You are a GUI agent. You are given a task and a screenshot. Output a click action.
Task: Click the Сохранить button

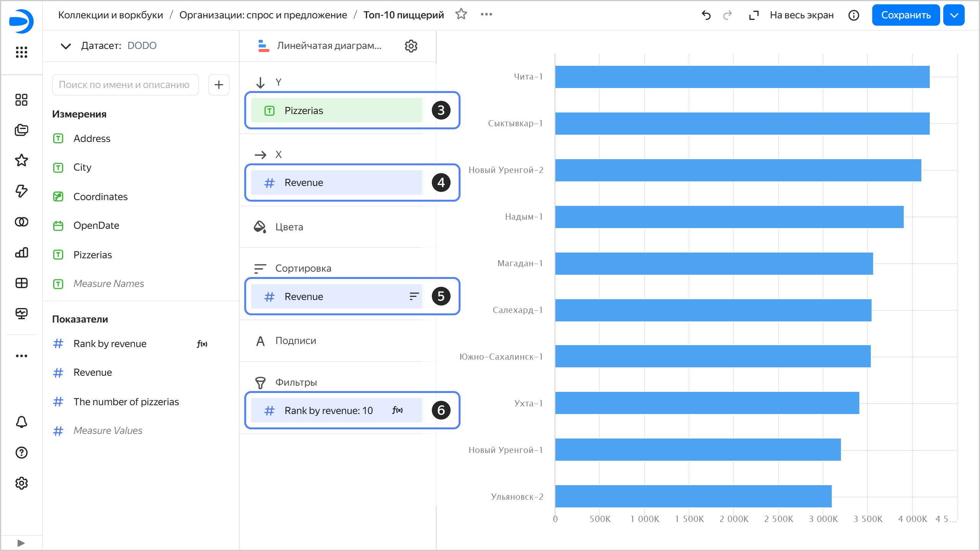[905, 15]
